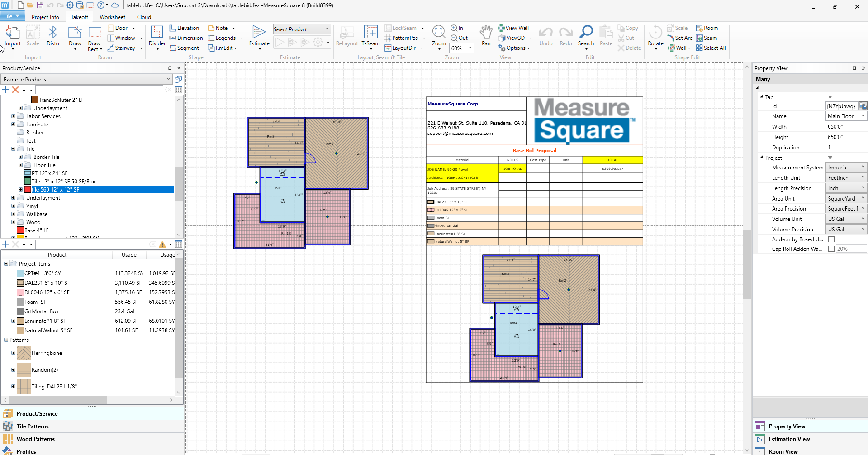Select the Random(2) pattern thumbnail
This screenshot has width=868, height=455.
24,370
